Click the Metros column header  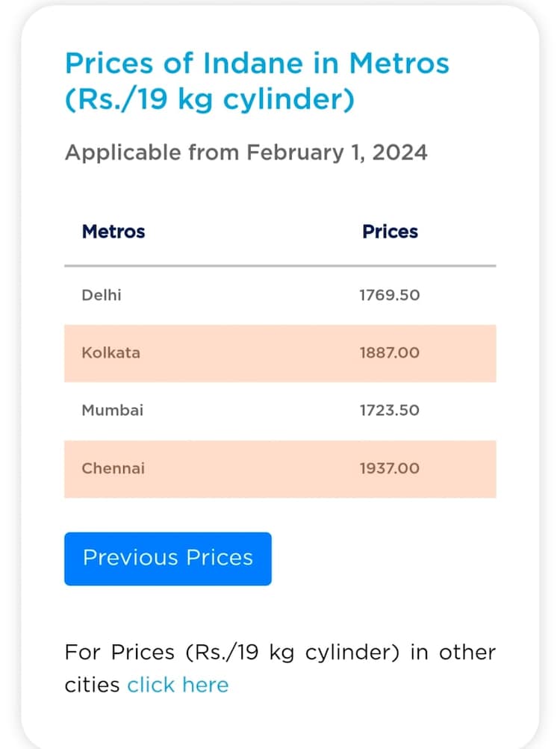[113, 231]
